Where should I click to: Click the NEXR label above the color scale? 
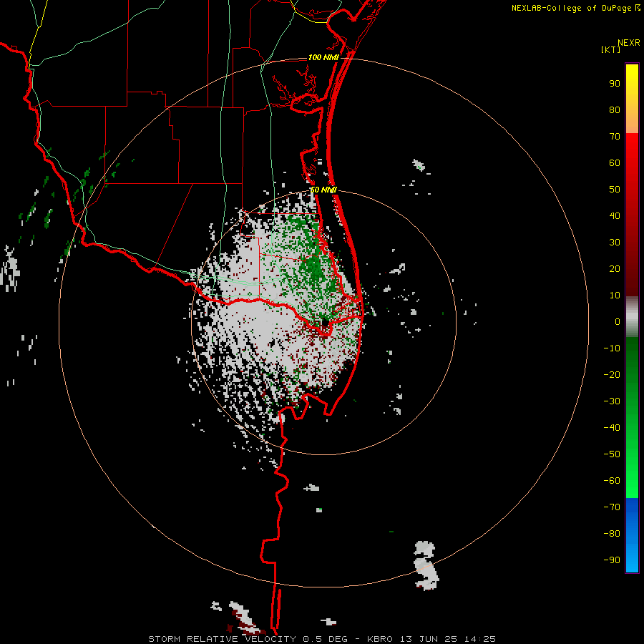pyautogui.click(x=628, y=43)
